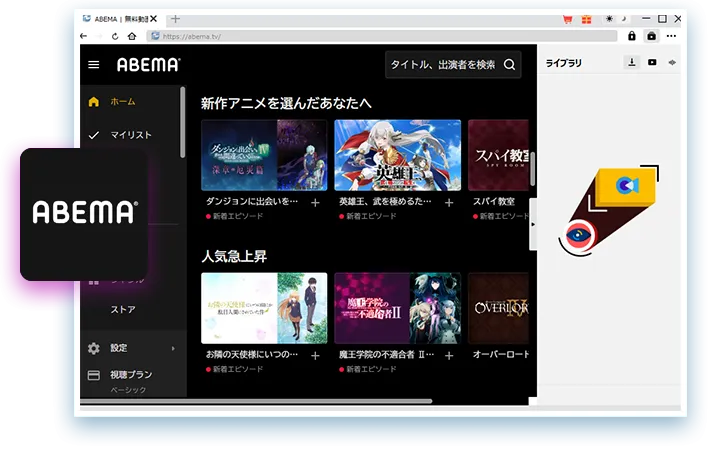This screenshot has width=713, height=453.
Task: Switch to light mode with sun icon
Action: (x=609, y=19)
